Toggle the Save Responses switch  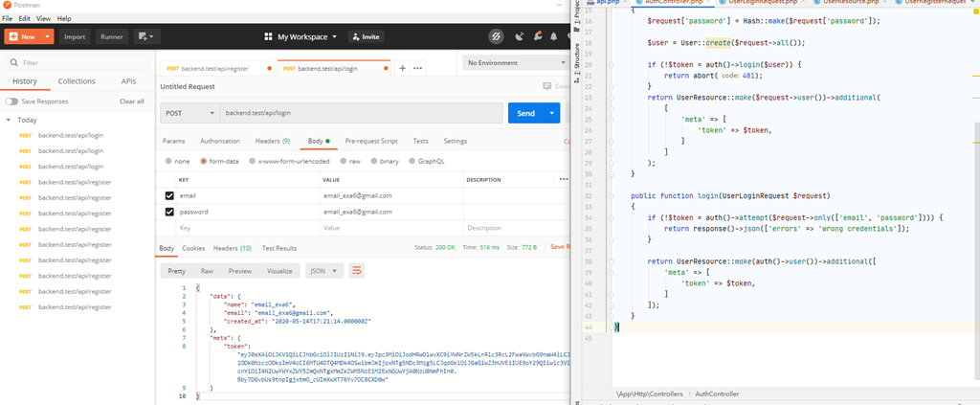pos(11,101)
